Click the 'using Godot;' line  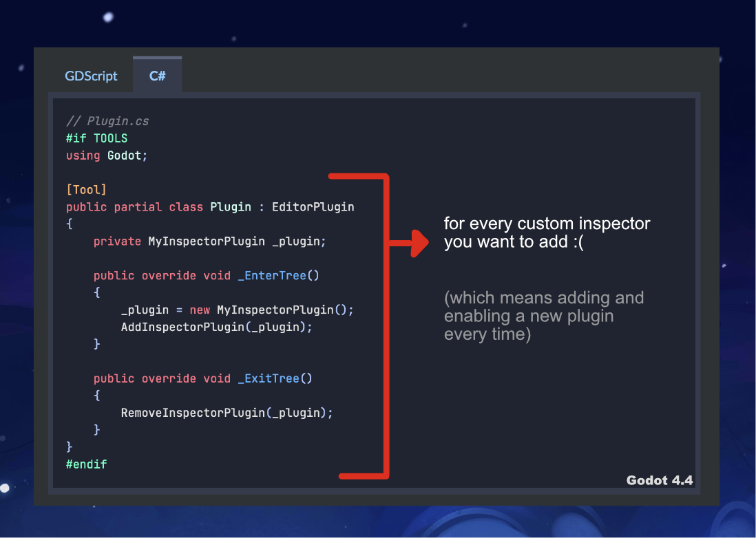coord(107,155)
